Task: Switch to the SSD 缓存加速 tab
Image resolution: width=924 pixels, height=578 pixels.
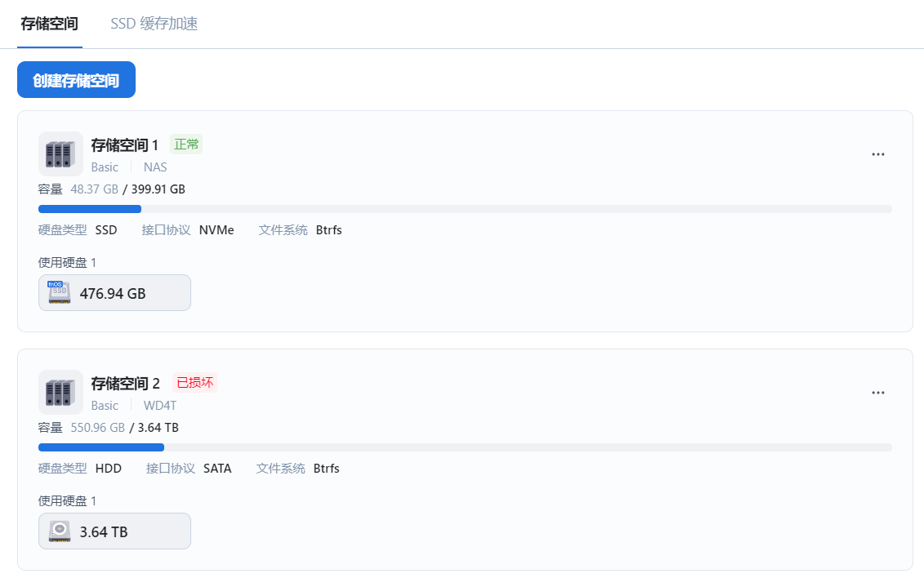Action: tap(154, 24)
